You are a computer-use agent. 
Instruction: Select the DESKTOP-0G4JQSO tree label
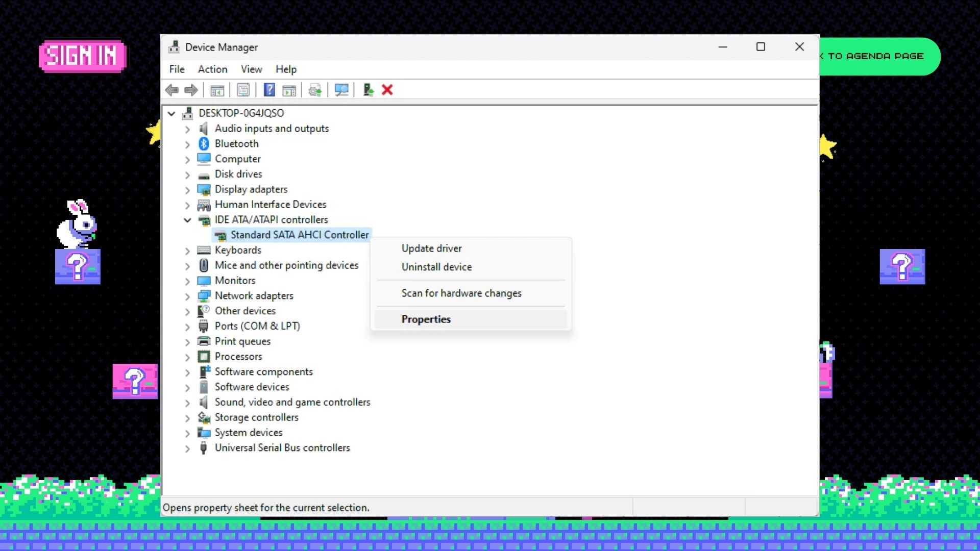[x=241, y=113]
